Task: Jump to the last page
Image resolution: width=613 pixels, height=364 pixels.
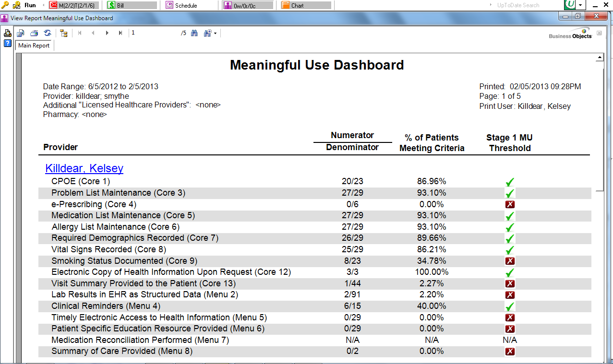Action: [x=120, y=33]
